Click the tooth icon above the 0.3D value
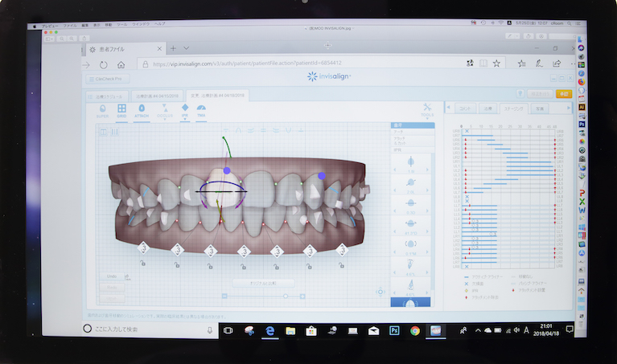This screenshot has width=617, height=364. pyautogui.click(x=411, y=202)
